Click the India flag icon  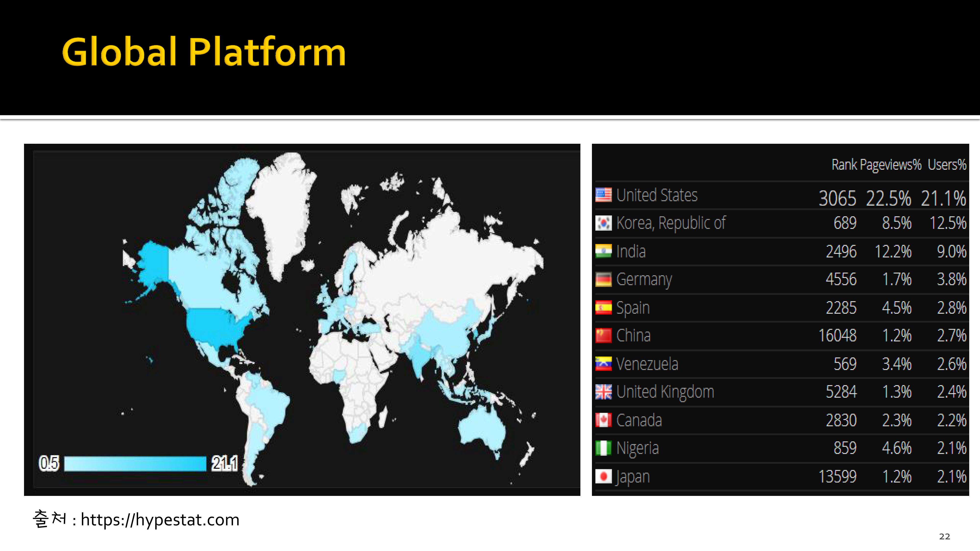pyautogui.click(x=603, y=251)
